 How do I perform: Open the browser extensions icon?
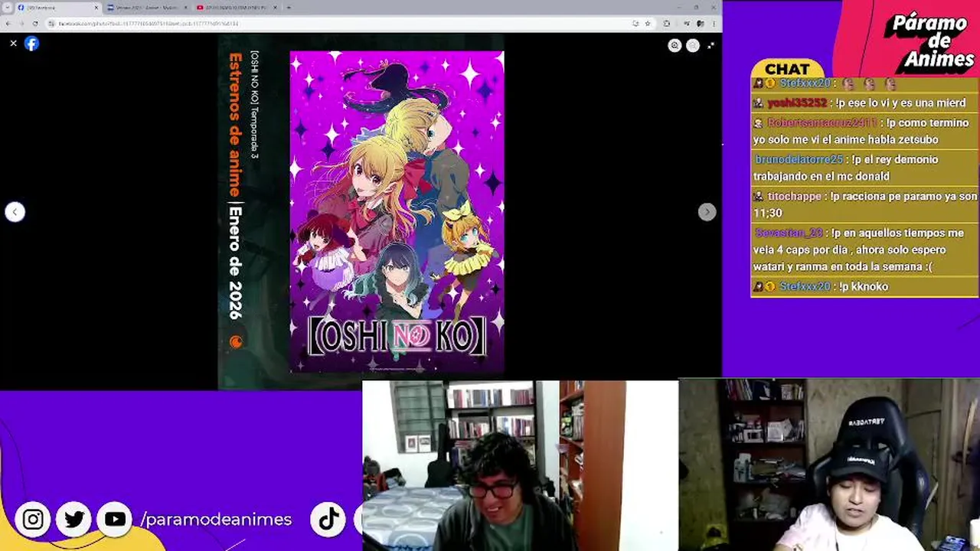coord(667,24)
